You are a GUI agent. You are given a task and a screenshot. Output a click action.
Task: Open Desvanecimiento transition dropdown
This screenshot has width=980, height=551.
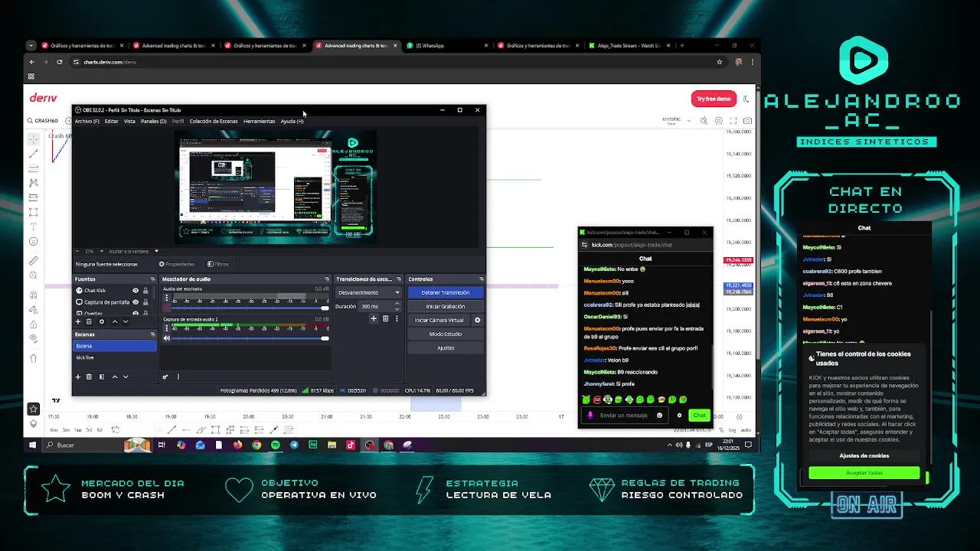369,292
